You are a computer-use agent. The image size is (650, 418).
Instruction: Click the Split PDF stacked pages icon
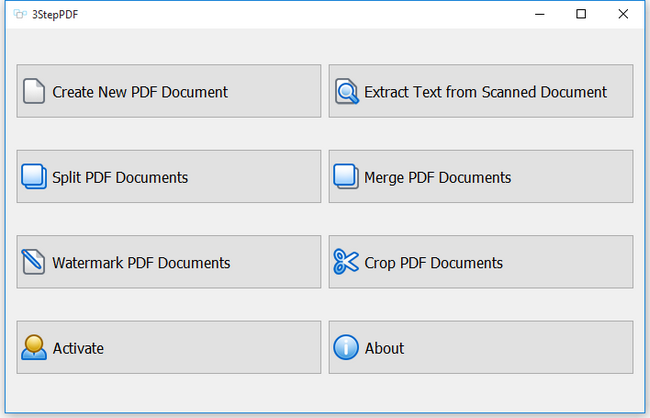[x=34, y=177]
